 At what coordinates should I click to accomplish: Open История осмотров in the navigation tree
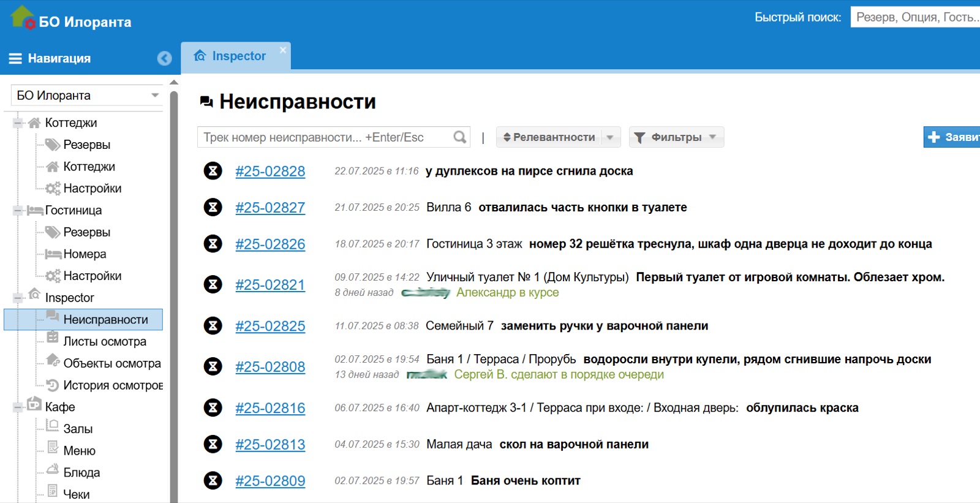click(x=113, y=385)
